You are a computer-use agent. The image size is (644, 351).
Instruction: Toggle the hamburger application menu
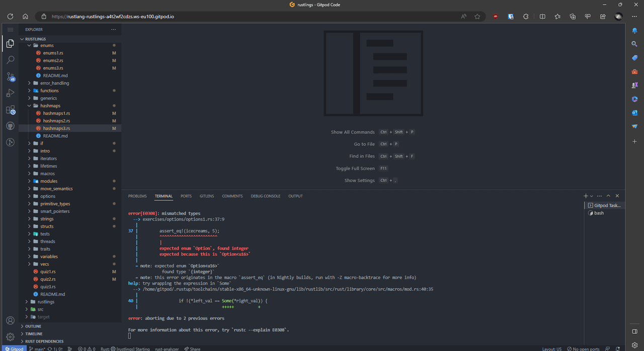tap(10, 30)
